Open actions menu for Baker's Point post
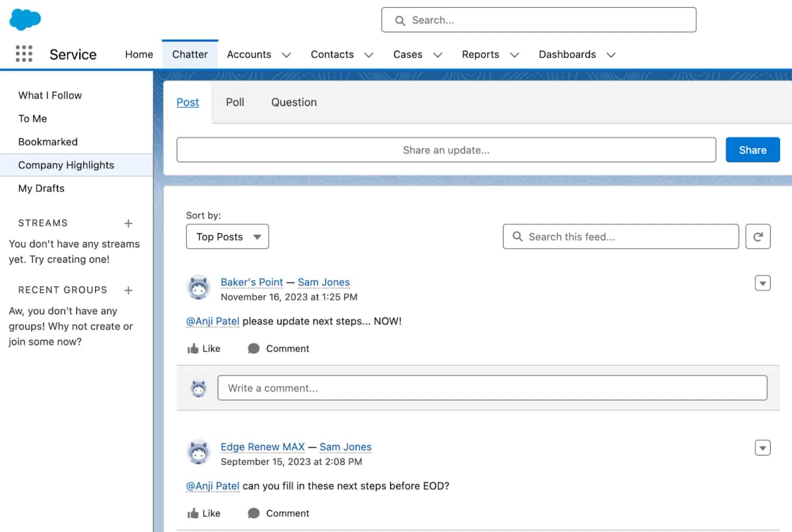The image size is (792, 532). click(762, 283)
